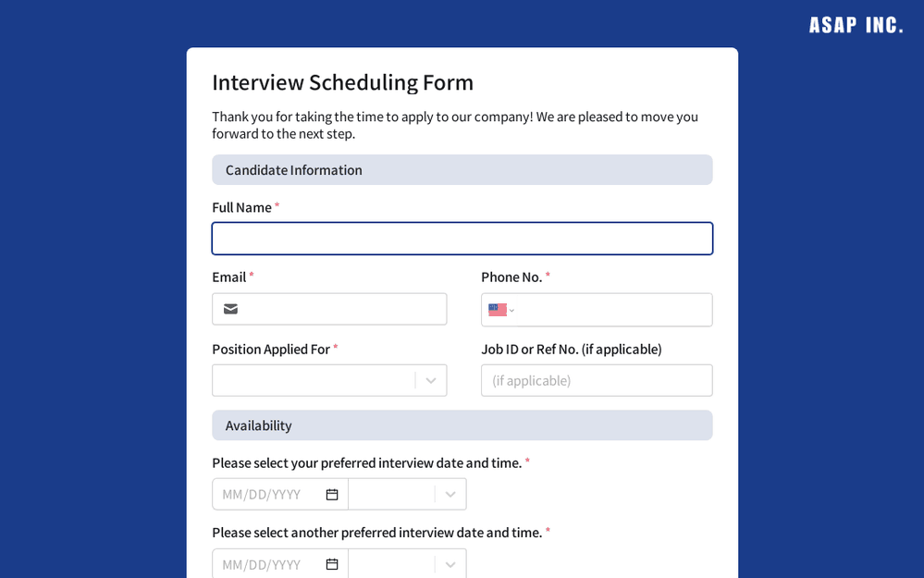The height and width of the screenshot is (578, 924).
Task: Click the ASAP INC. logo
Action: (x=856, y=25)
